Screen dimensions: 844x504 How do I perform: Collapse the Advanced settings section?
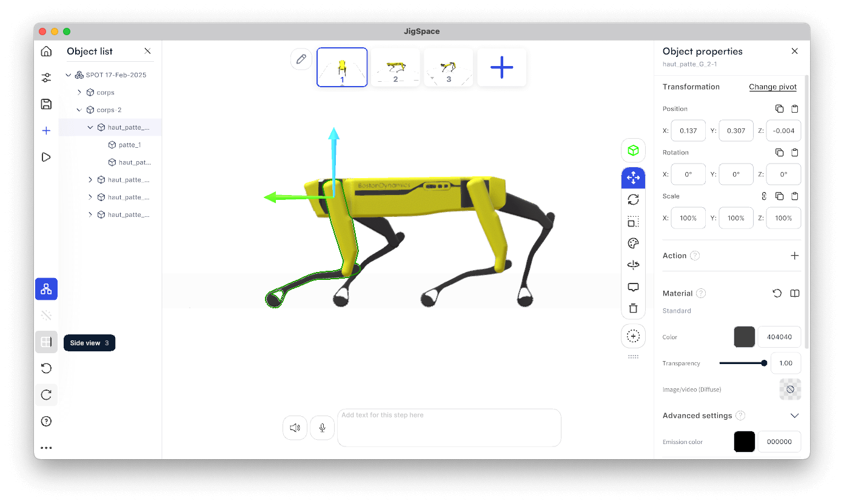pos(795,416)
